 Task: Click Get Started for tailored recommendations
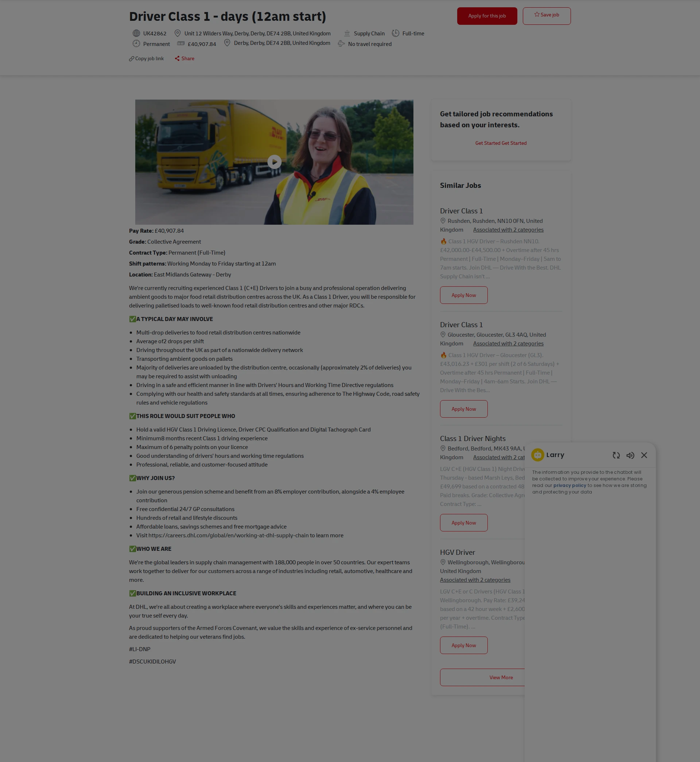pyautogui.click(x=501, y=143)
